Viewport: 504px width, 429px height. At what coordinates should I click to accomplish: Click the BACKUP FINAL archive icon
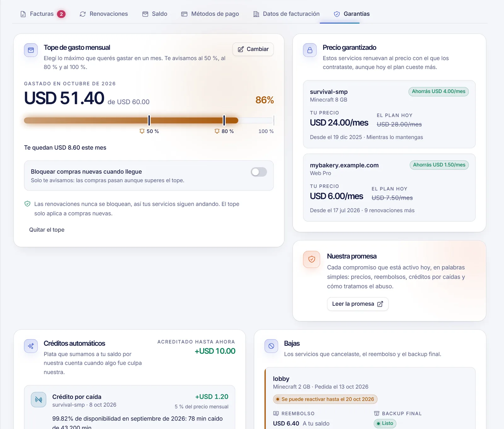click(x=376, y=414)
